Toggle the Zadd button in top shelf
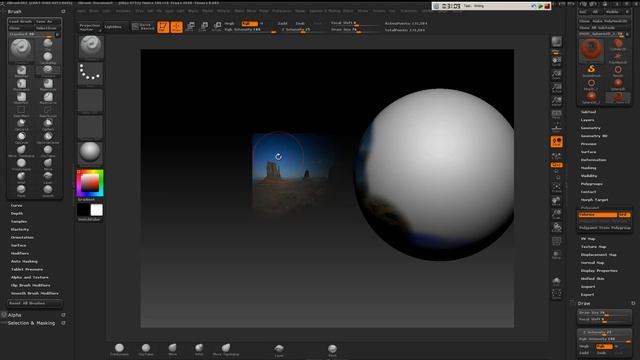 point(282,23)
